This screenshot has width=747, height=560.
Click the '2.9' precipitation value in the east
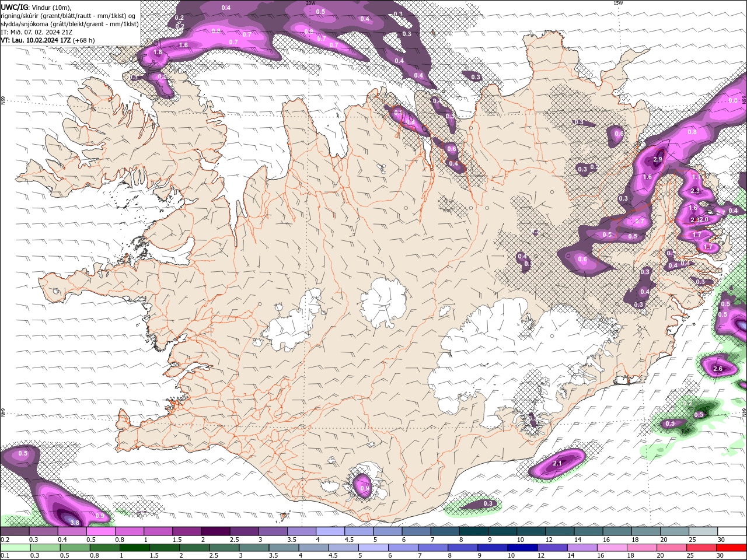point(658,160)
